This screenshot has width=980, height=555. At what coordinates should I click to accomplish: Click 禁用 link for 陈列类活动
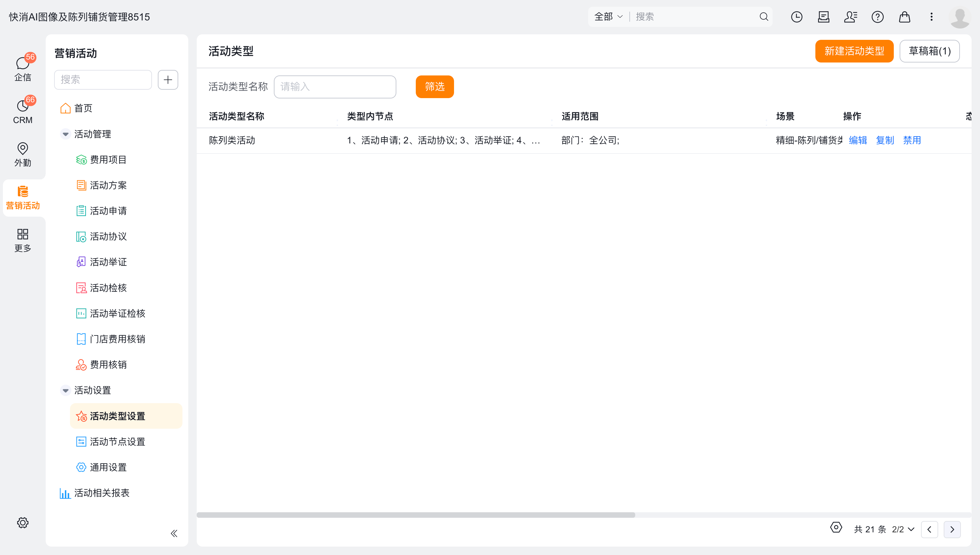point(912,140)
